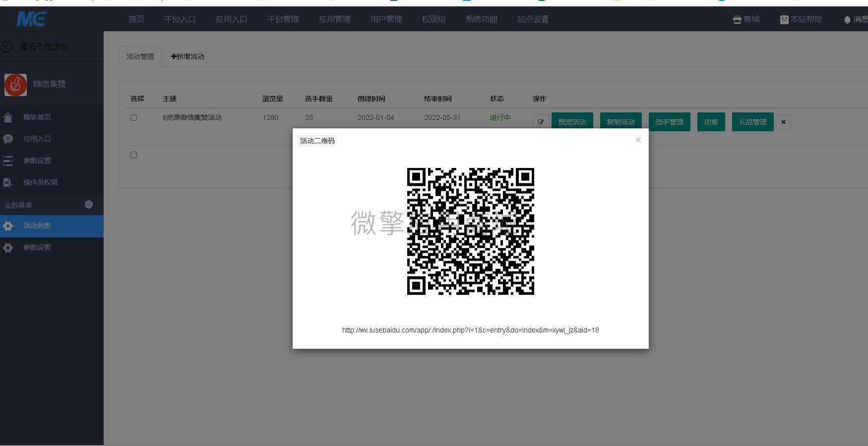868x446 pixels.
Task: Tick checkbox for it资源微信集赞活动 row
Action: point(133,117)
